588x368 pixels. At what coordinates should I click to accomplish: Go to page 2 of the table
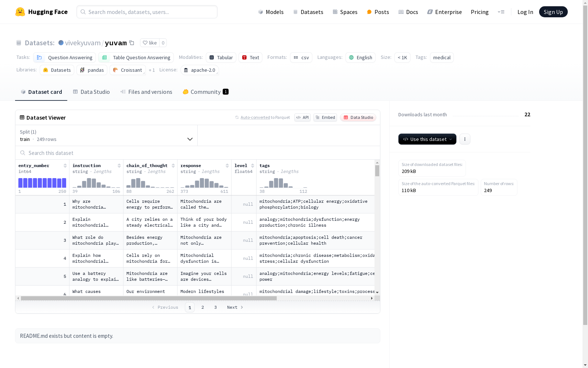[x=202, y=307]
